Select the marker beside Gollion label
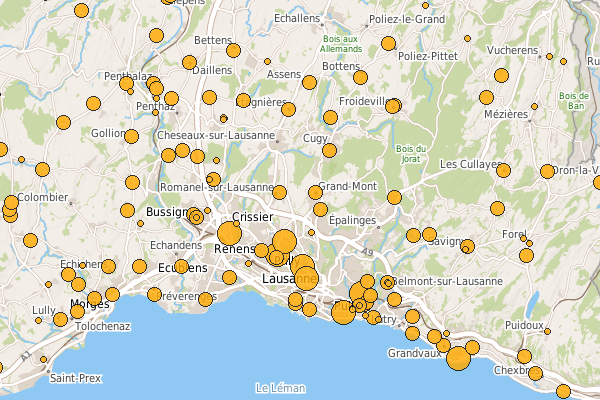Image resolution: width=600 pixels, height=400 pixels. (x=131, y=136)
